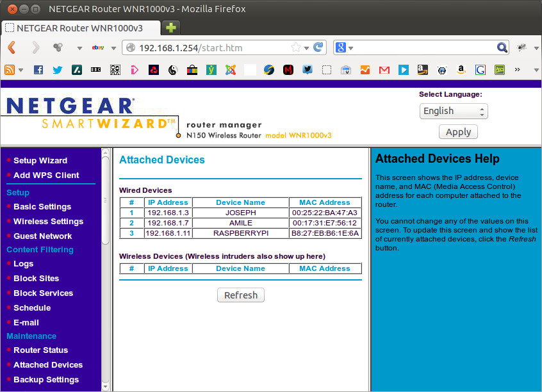Screen dimensions: 542x392
Task: Click the IP address 192.168.1.7
Action: pos(168,223)
